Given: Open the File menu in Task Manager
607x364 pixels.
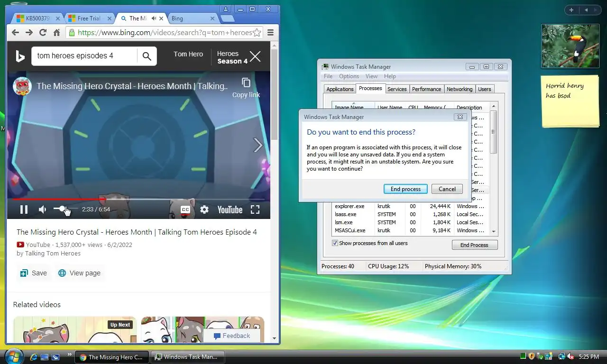Looking at the screenshot, I should tap(328, 76).
